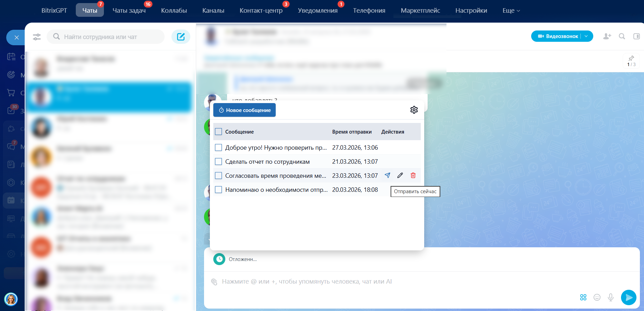Open the chat list filter icon

tap(37, 37)
